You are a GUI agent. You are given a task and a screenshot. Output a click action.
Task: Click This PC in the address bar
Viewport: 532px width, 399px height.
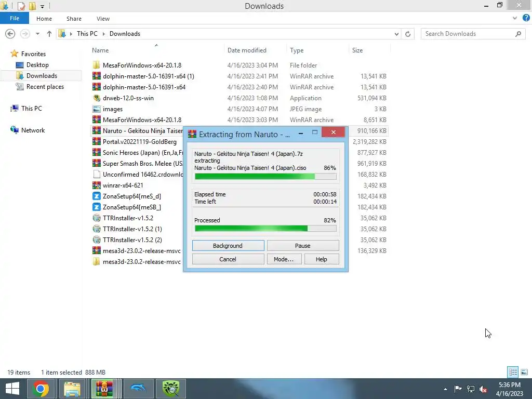(x=87, y=34)
